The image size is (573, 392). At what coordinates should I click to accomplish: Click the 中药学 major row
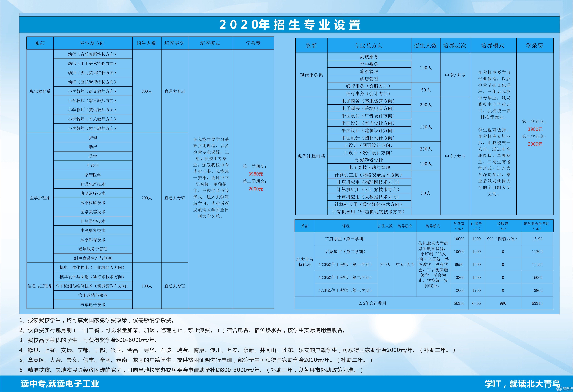coord(93,165)
